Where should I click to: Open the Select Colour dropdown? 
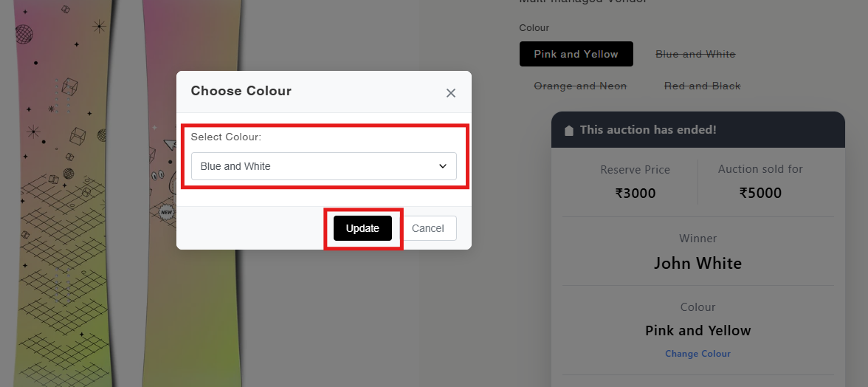324,166
